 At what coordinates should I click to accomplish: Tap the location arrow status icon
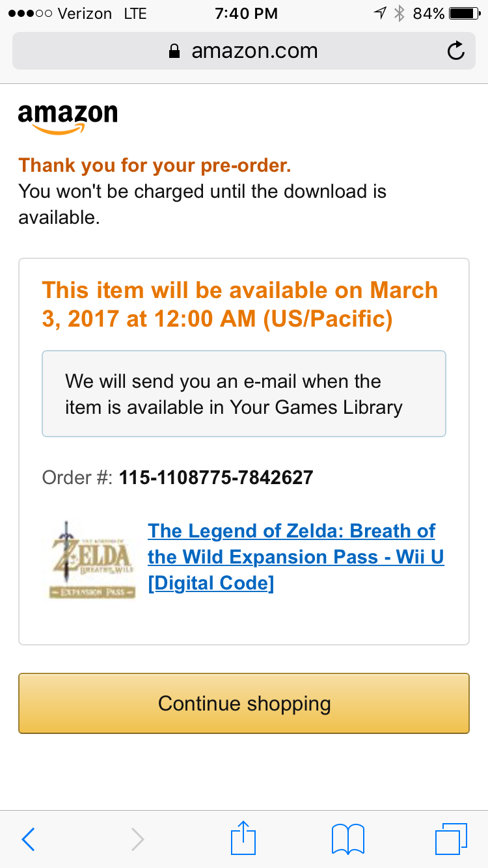(380, 14)
